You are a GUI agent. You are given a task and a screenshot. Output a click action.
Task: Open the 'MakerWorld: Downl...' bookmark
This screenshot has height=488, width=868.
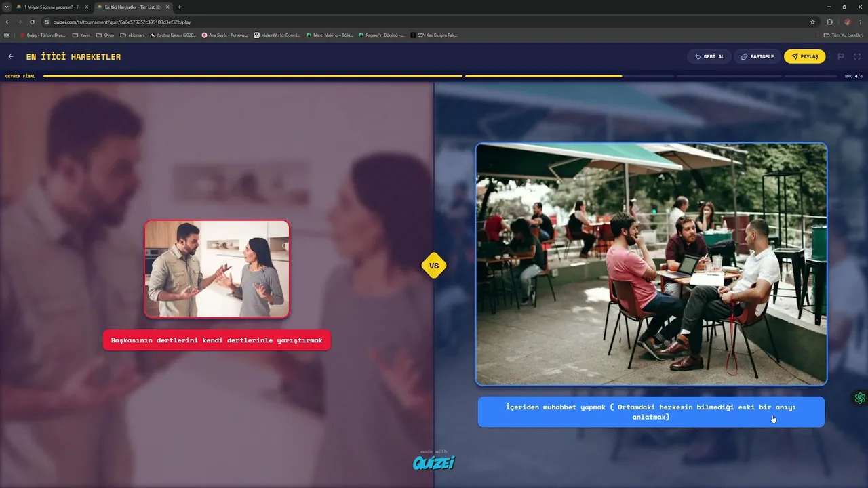click(x=277, y=35)
